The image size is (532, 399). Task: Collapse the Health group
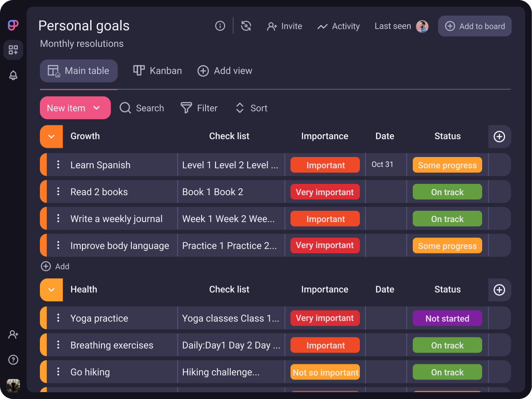(52, 290)
